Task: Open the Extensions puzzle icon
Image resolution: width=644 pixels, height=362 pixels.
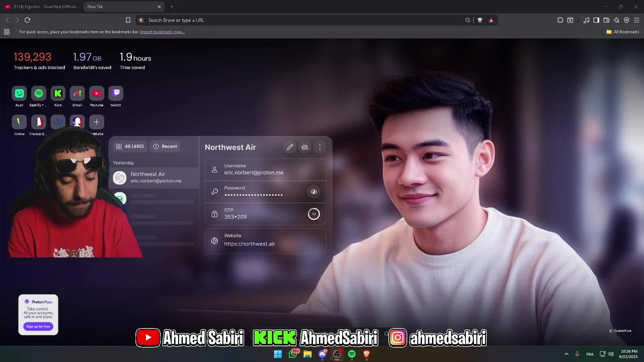Action: coord(560,20)
